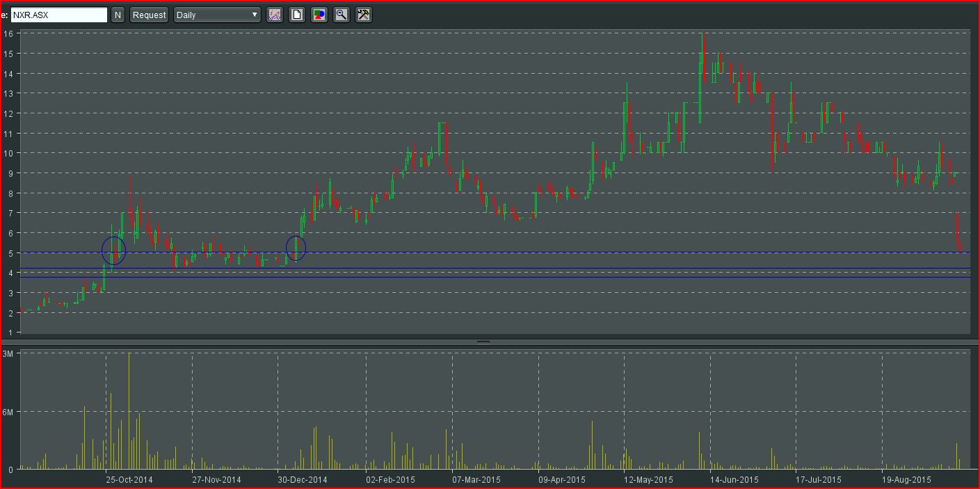The image size is (980, 489).
Task: Click the 25-Oct-2014 date label
Action: (x=129, y=480)
